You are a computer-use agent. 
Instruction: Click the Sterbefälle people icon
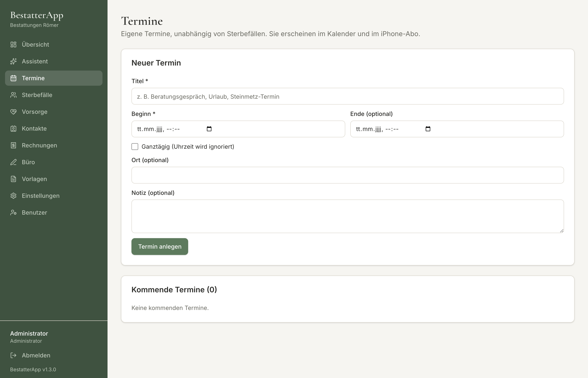[13, 95]
